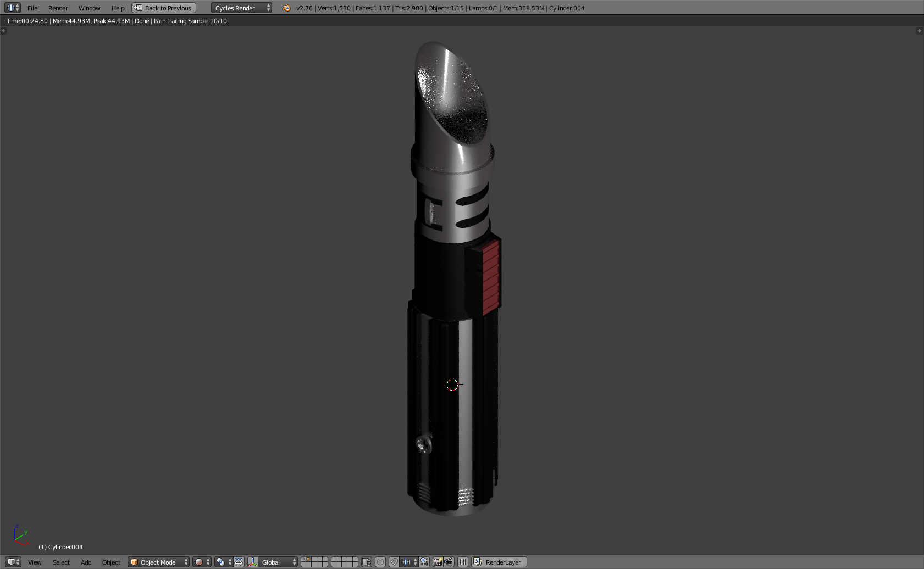Click the Back to Previous button
924x569 pixels.
coord(164,8)
